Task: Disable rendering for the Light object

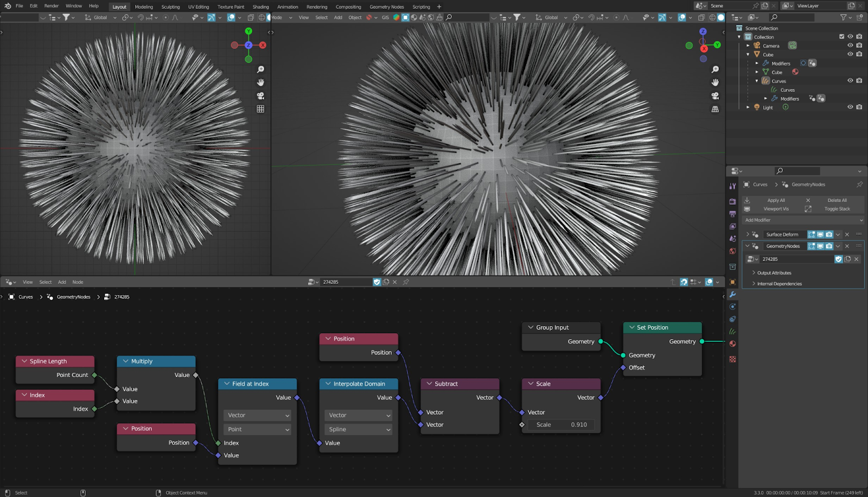Action: click(x=859, y=107)
